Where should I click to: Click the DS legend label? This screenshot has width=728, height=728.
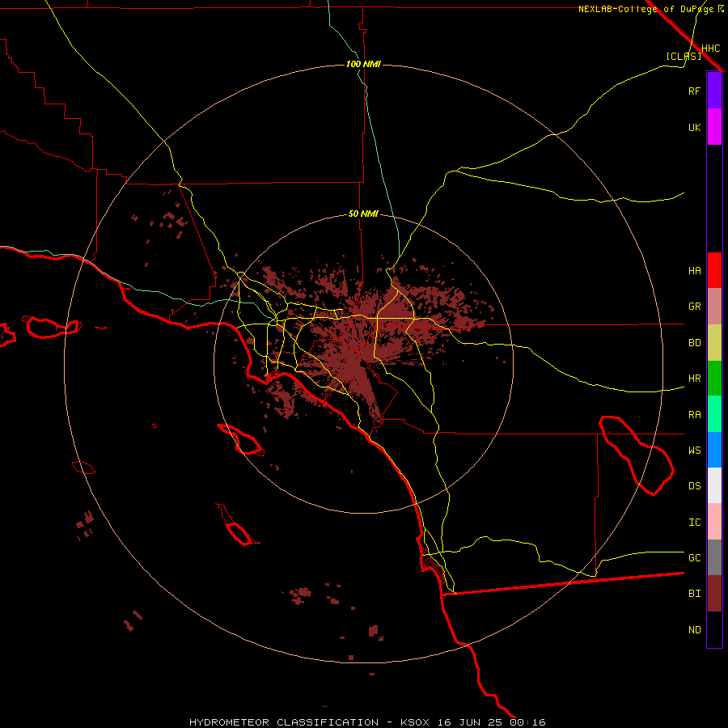pos(695,486)
